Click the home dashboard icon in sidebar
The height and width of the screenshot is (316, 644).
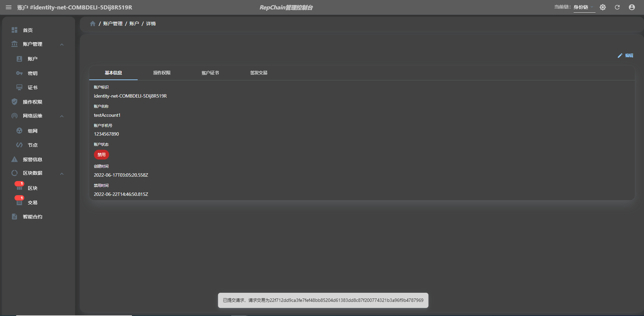pos(14,30)
